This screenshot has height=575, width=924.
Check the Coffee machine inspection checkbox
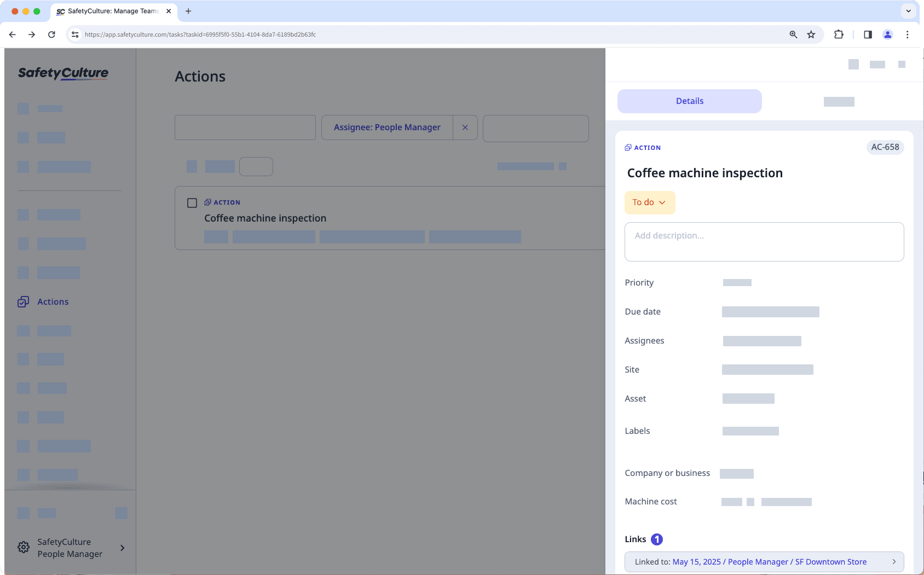[x=192, y=203]
